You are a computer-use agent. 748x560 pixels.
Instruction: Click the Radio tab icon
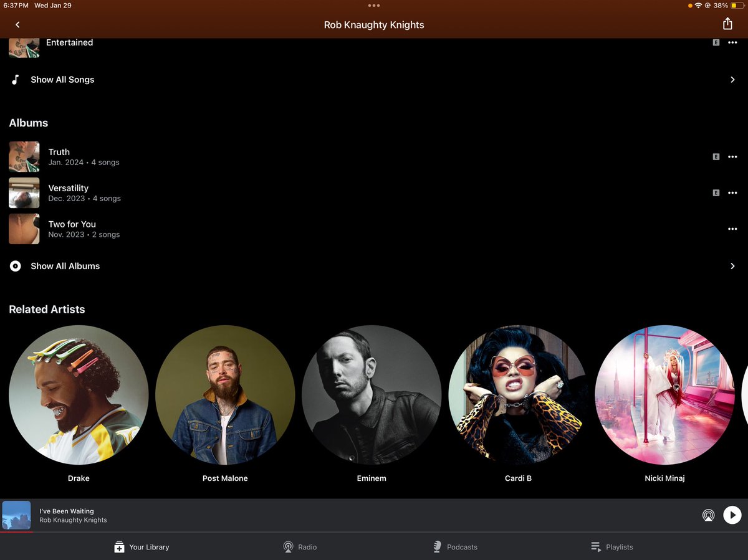coord(288,547)
